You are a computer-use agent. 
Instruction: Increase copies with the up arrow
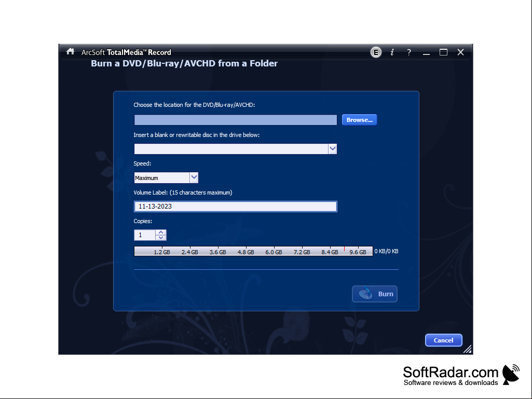161,232
